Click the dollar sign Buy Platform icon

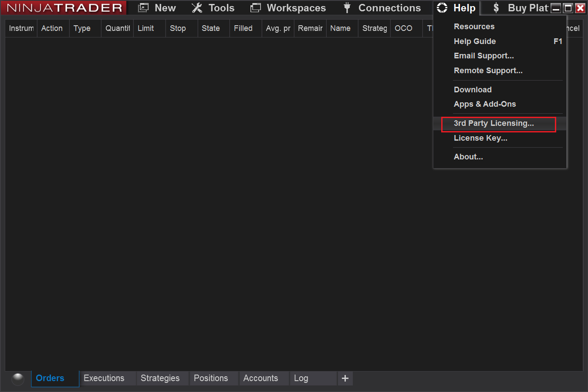pyautogui.click(x=496, y=8)
